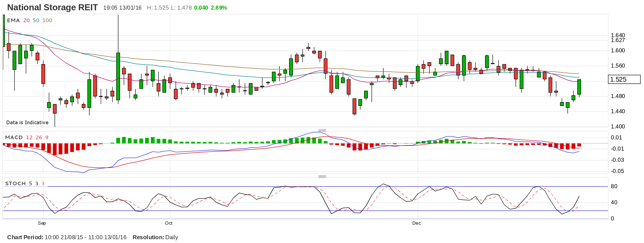Click the MACD indicator label
The height and width of the screenshot is (243, 644).
pyautogui.click(x=14, y=137)
